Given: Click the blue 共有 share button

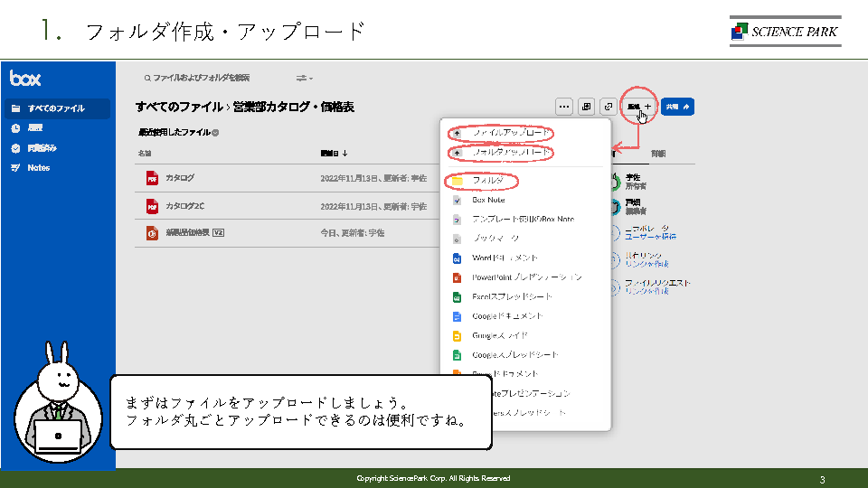Looking at the screenshot, I should tap(677, 107).
